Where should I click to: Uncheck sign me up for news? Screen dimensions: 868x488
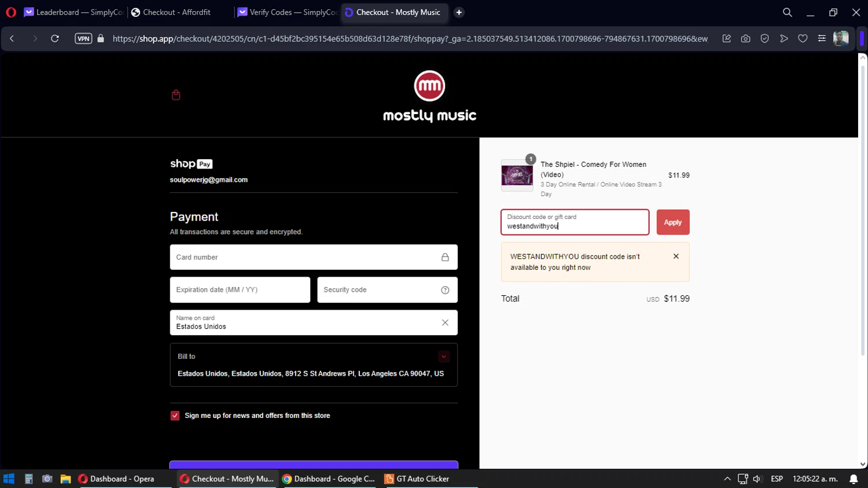(x=175, y=416)
